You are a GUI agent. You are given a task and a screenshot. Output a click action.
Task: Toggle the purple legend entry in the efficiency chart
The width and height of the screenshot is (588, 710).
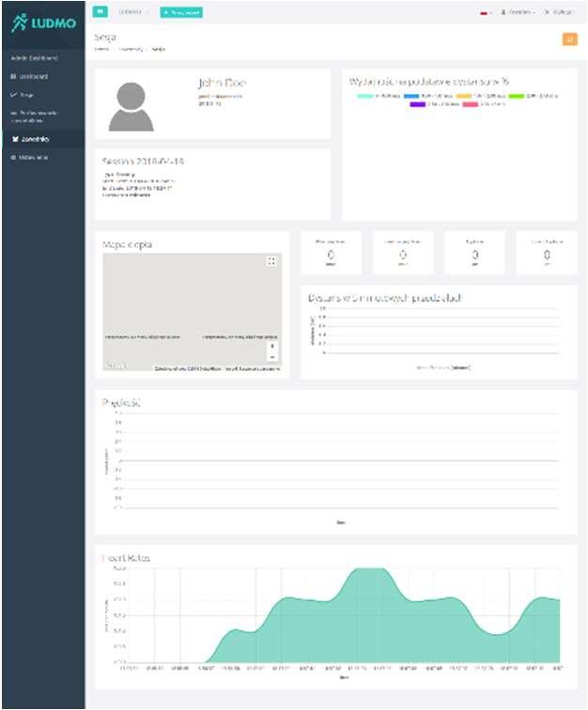tap(435, 104)
